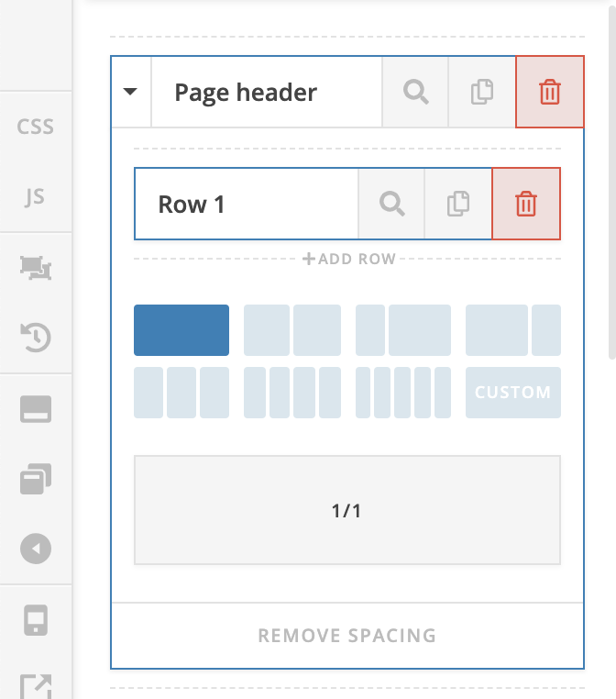Open the JS editor in sidebar
Viewport: 616px width, 699px height.
click(x=36, y=197)
